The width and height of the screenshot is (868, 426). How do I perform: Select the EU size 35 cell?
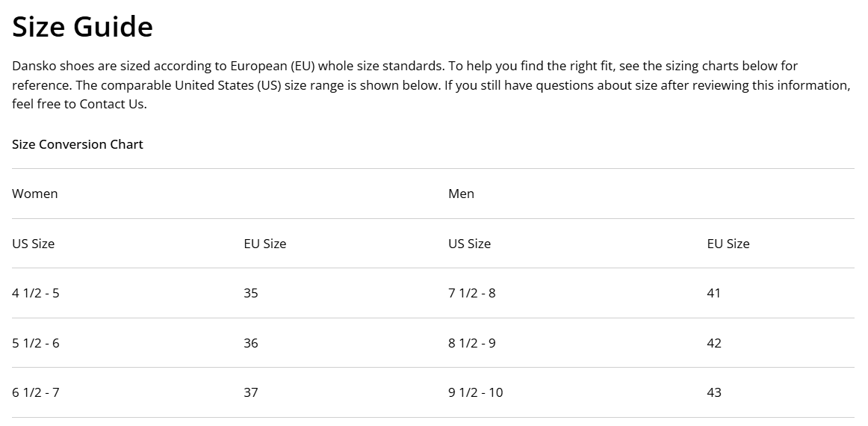click(251, 293)
